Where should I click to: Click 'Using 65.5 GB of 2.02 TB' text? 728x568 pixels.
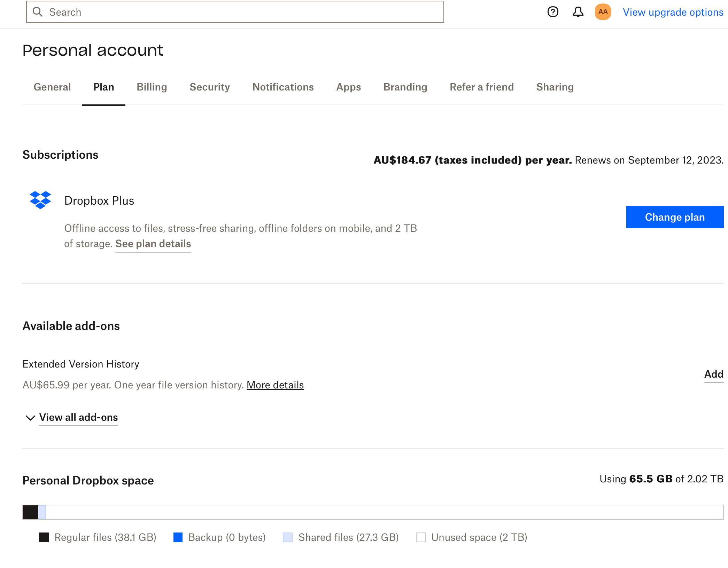661,479
